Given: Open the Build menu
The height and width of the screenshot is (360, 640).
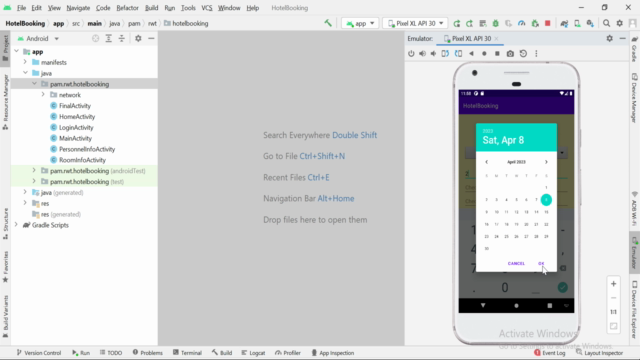Looking at the screenshot, I should coord(151,8).
